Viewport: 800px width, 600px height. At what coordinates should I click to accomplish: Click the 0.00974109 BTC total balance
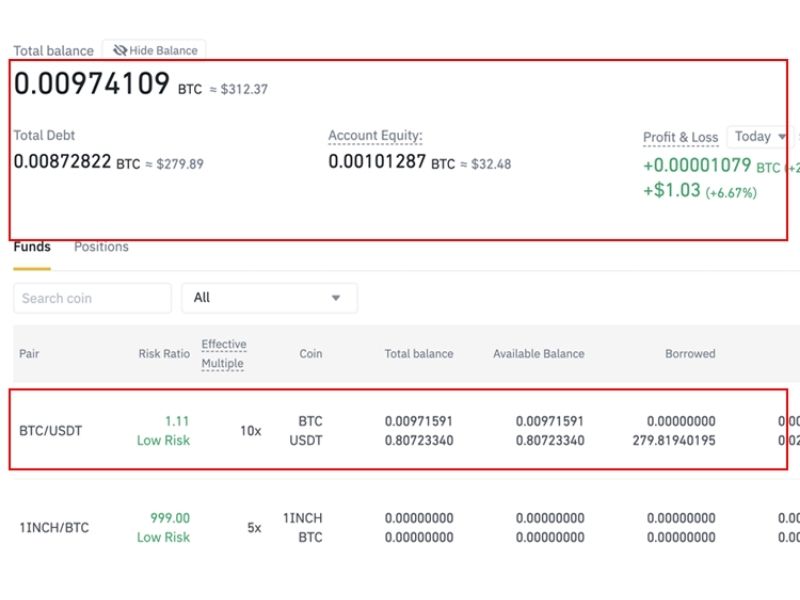point(91,83)
